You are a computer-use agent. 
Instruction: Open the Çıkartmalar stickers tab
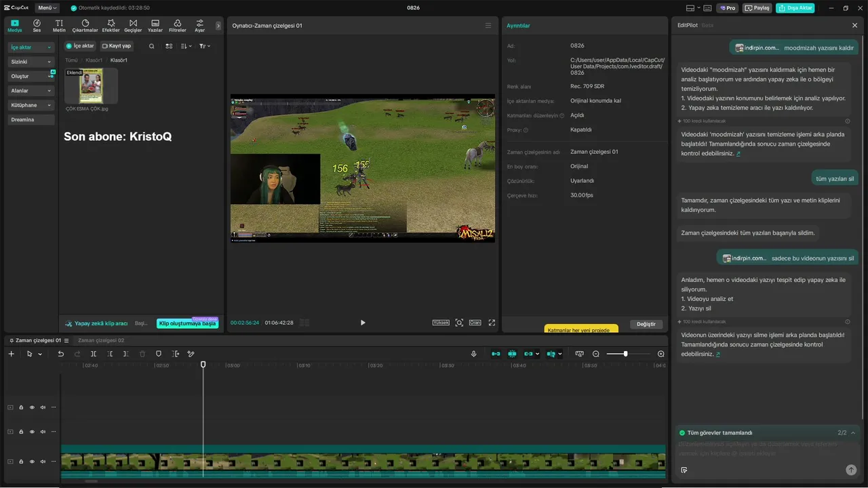pos(85,26)
